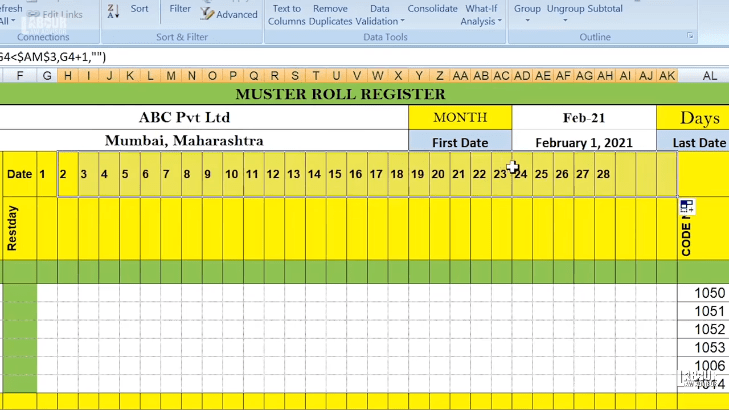
Task: Select the date cell showing 10
Action: point(233,174)
